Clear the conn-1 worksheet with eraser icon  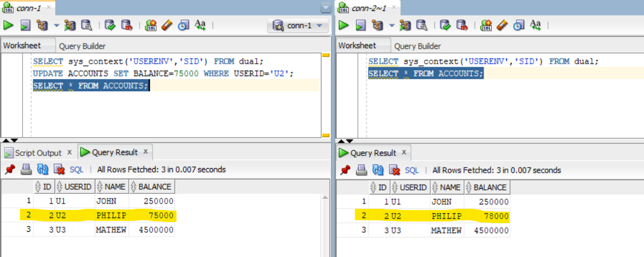click(x=167, y=25)
